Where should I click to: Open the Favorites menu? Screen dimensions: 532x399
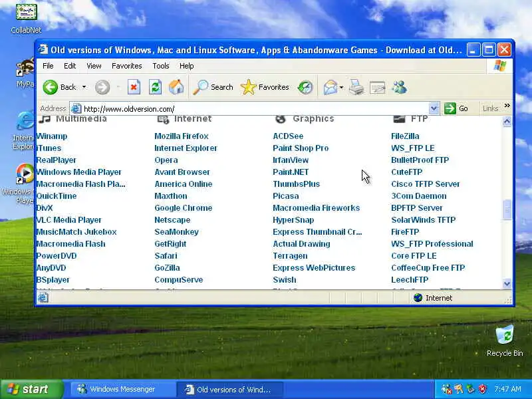click(x=127, y=66)
